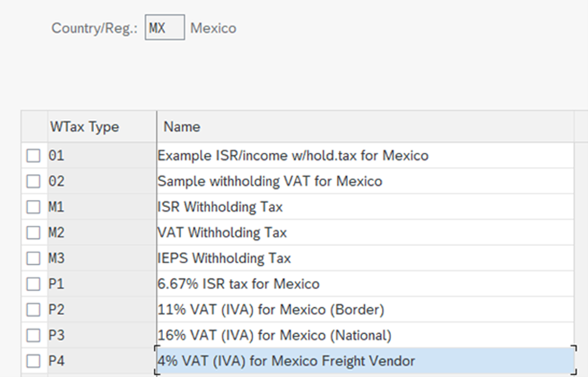Select the checkbox next to P3

click(x=33, y=335)
